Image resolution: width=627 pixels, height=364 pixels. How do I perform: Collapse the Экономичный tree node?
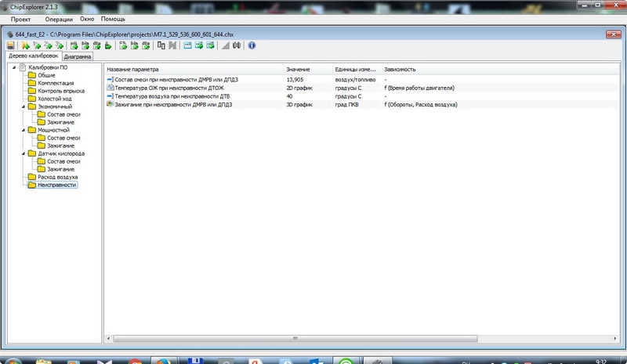click(23, 106)
